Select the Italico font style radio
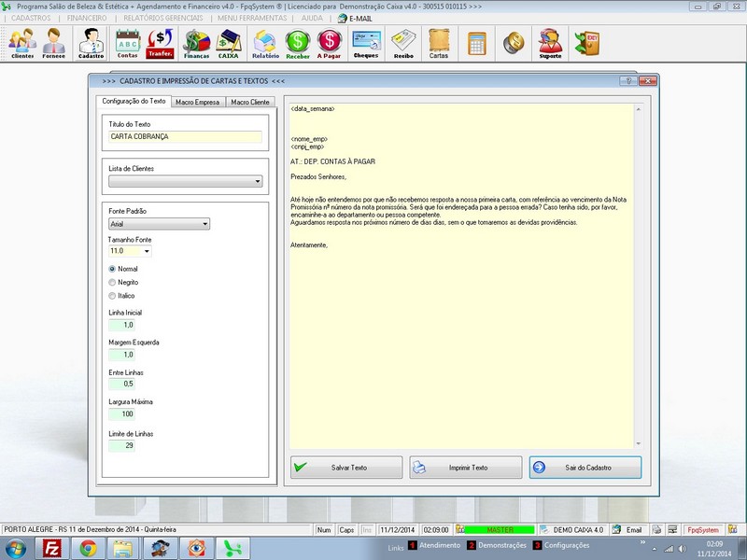747x560 pixels. point(112,296)
